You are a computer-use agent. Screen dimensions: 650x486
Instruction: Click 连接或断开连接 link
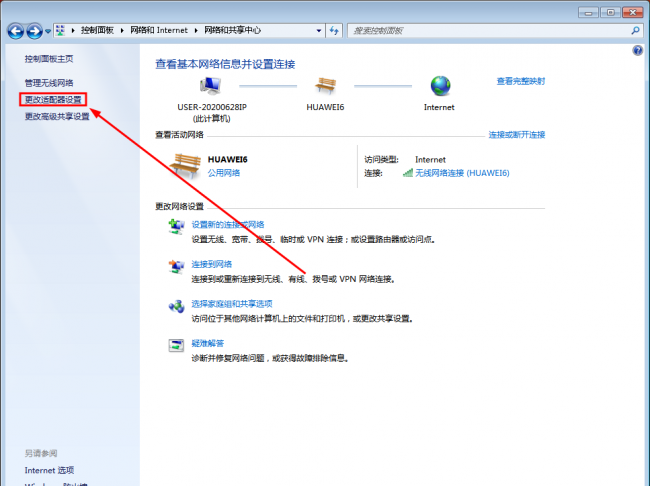click(517, 135)
